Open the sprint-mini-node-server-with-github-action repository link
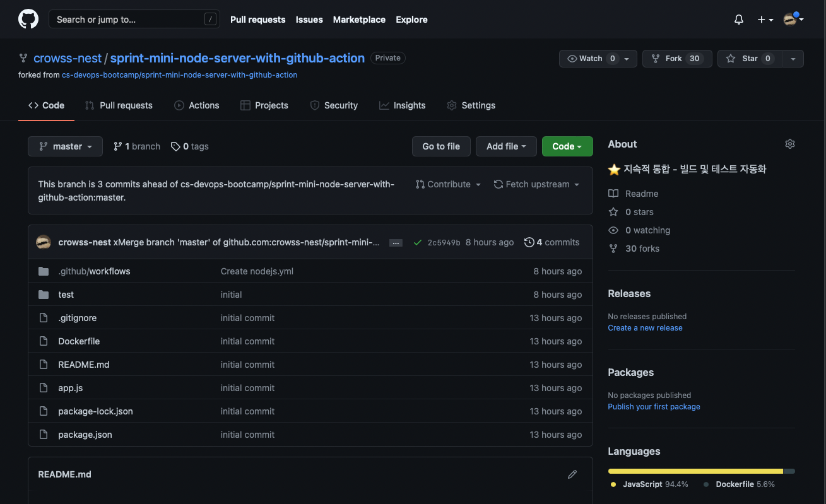The image size is (826, 504). coord(237,58)
